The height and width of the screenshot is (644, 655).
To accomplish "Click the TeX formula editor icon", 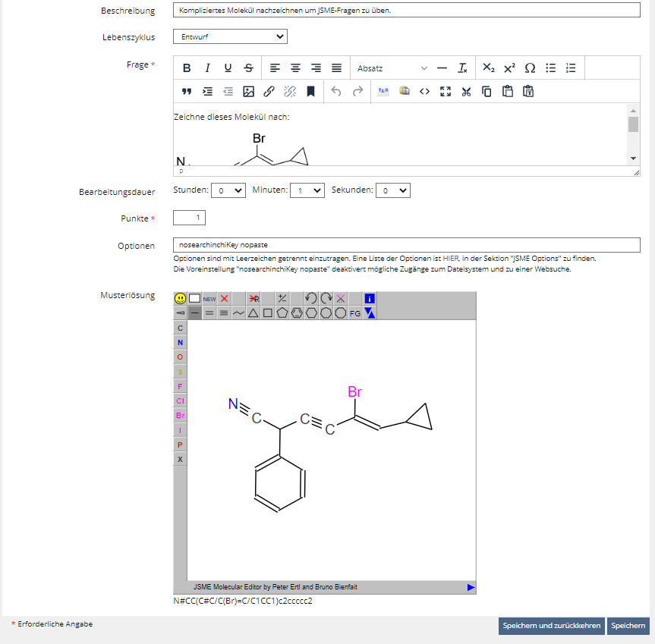I will coord(383,91).
